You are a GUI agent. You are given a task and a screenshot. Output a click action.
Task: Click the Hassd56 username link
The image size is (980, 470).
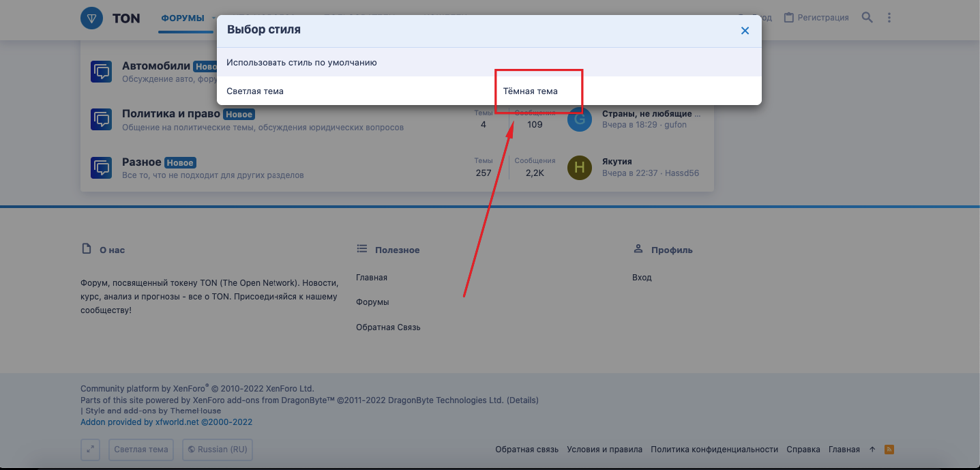[x=681, y=173]
